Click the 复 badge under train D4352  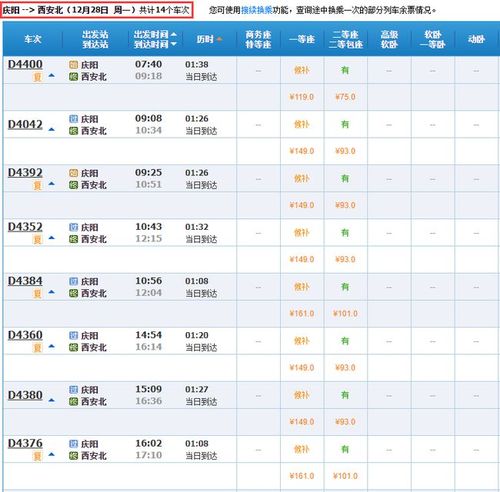click(x=37, y=239)
